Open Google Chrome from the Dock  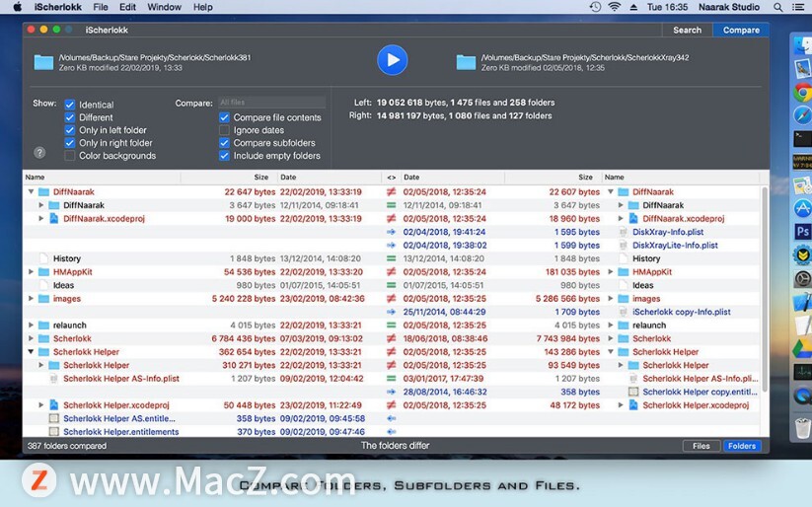[802, 92]
